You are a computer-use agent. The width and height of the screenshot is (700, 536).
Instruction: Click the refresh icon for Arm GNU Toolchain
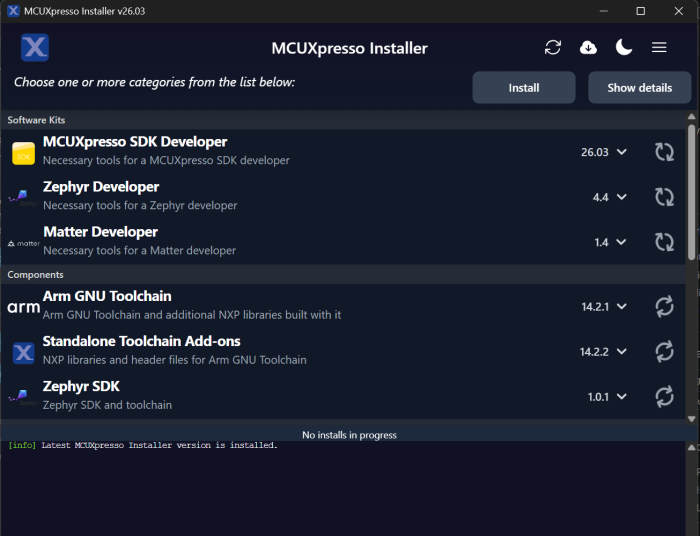click(x=664, y=307)
